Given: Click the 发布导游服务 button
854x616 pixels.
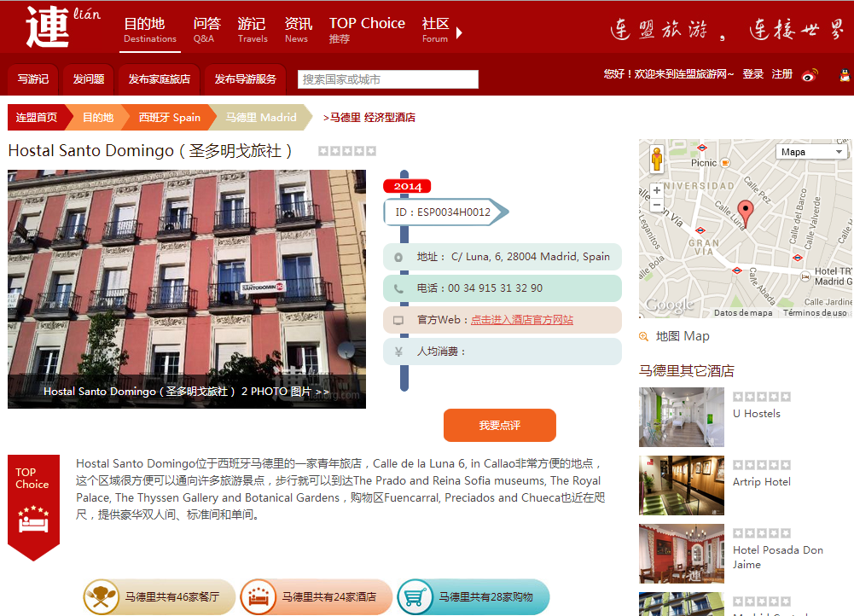Looking at the screenshot, I should click(246, 79).
